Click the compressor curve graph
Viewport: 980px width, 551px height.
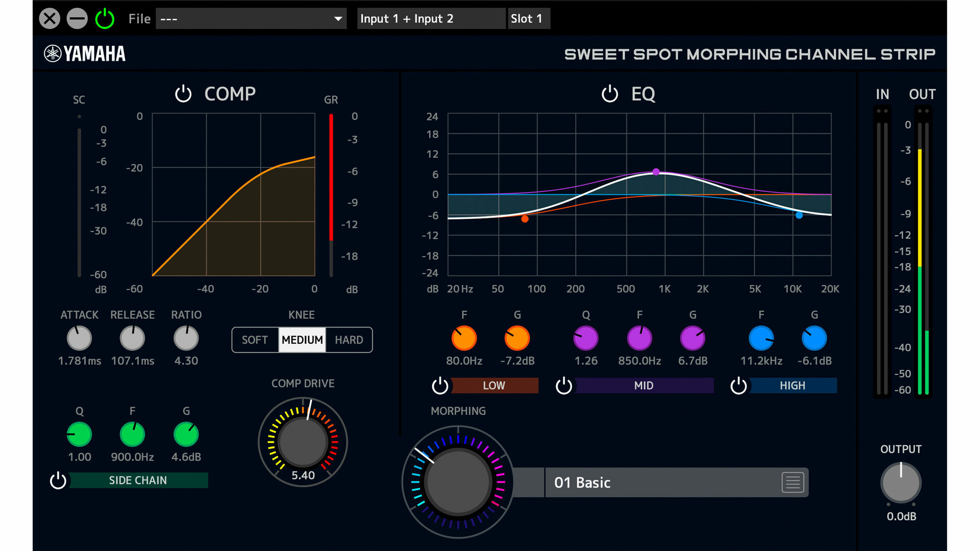(233, 194)
